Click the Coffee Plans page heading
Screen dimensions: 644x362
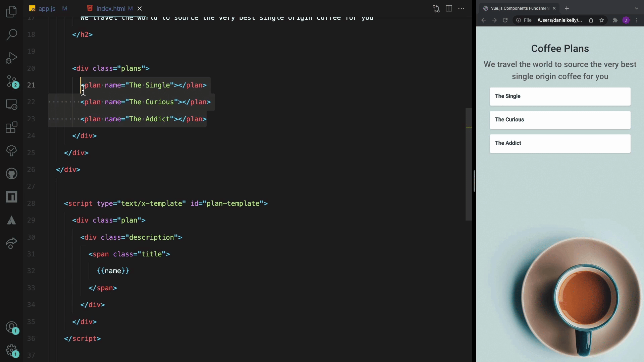(x=560, y=49)
